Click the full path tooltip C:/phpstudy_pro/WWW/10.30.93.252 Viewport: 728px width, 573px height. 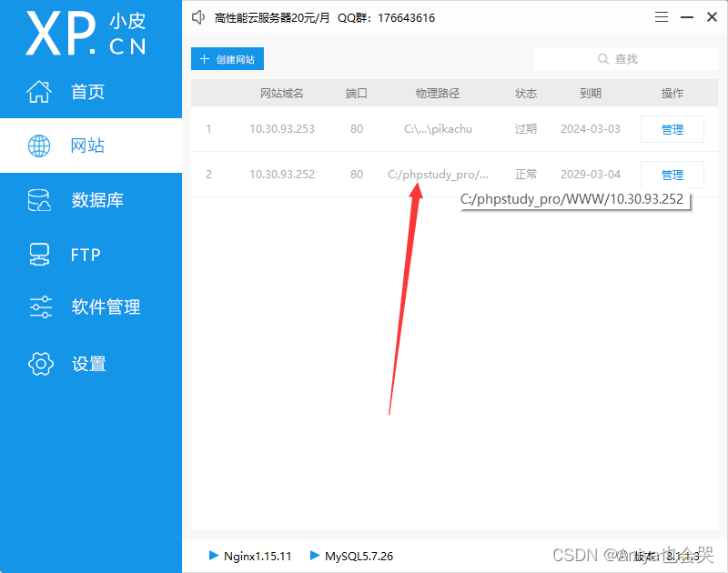(x=571, y=199)
